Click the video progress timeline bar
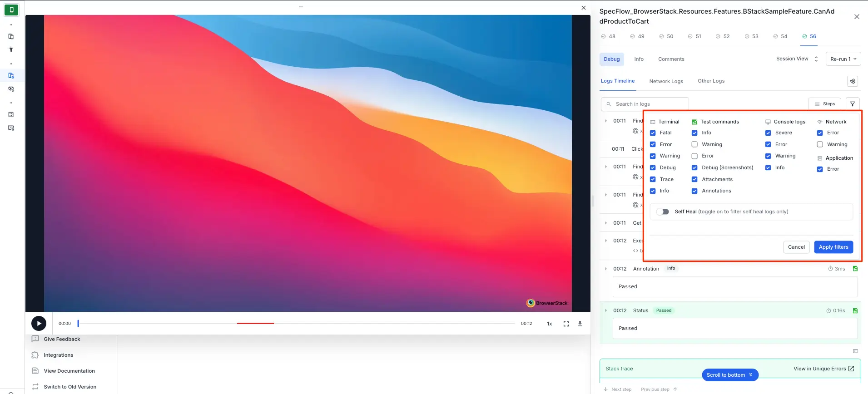This screenshot has height=394, width=868. tap(296, 324)
